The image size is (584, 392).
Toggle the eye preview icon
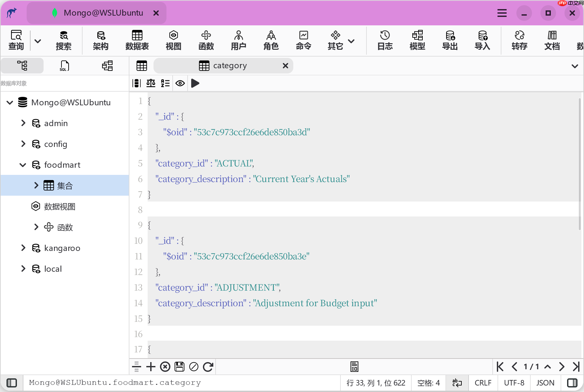(x=180, y=83)
